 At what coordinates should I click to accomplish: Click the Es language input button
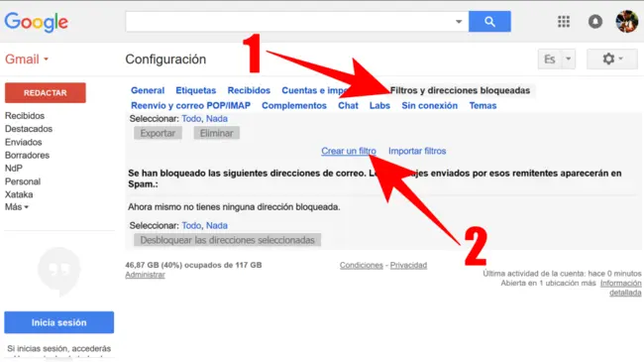(550, 59)
